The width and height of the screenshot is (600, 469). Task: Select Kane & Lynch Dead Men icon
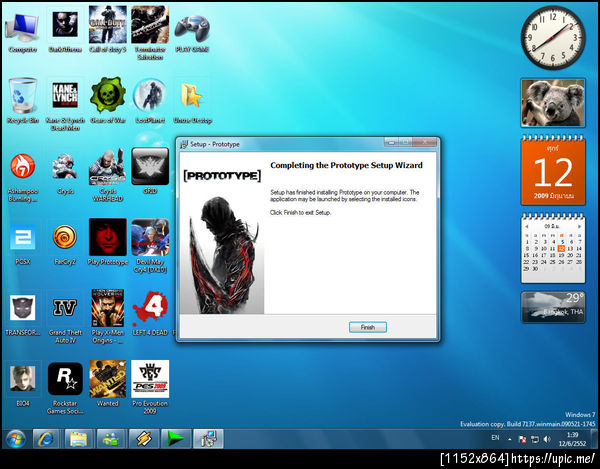point(65,105)
